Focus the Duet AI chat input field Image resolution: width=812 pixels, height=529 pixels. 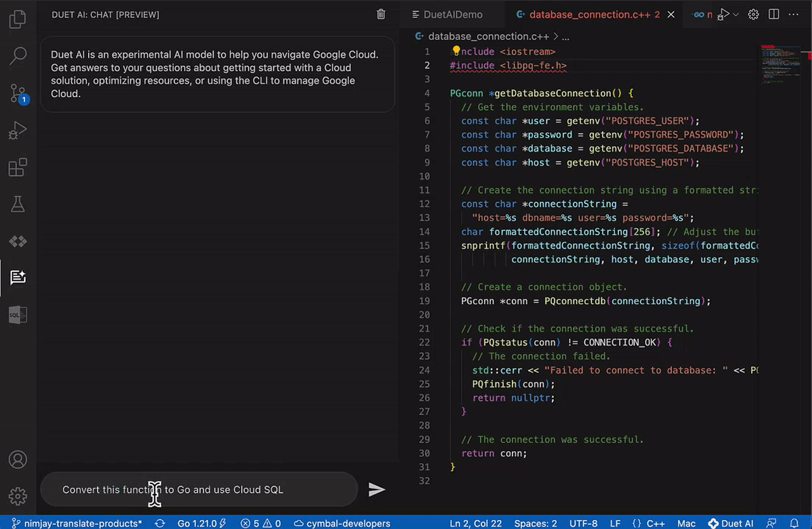pos(203,489)
